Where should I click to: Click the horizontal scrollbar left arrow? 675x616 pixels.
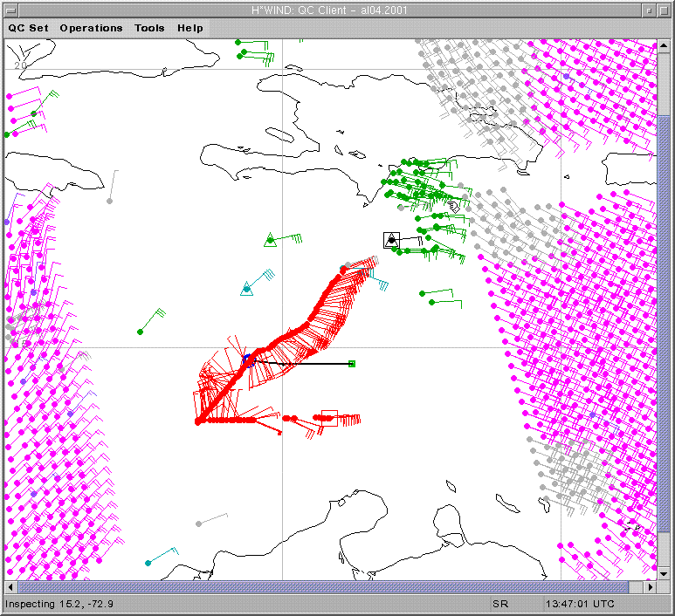coord(10,587)
